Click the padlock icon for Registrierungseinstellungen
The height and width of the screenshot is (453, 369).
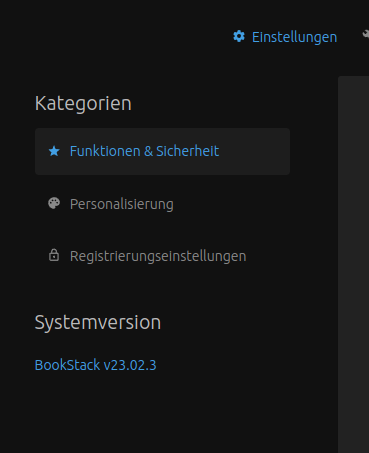pos(54,255)
